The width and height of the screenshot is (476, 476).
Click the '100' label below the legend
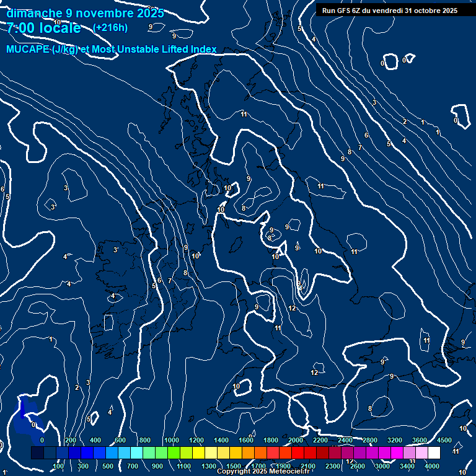(x=58, y=465)
